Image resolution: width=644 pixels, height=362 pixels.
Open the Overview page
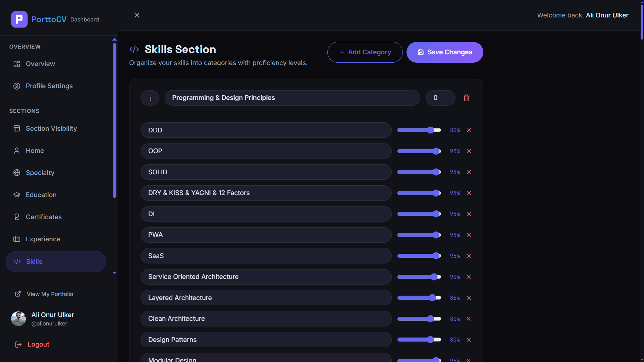point(56,64)
